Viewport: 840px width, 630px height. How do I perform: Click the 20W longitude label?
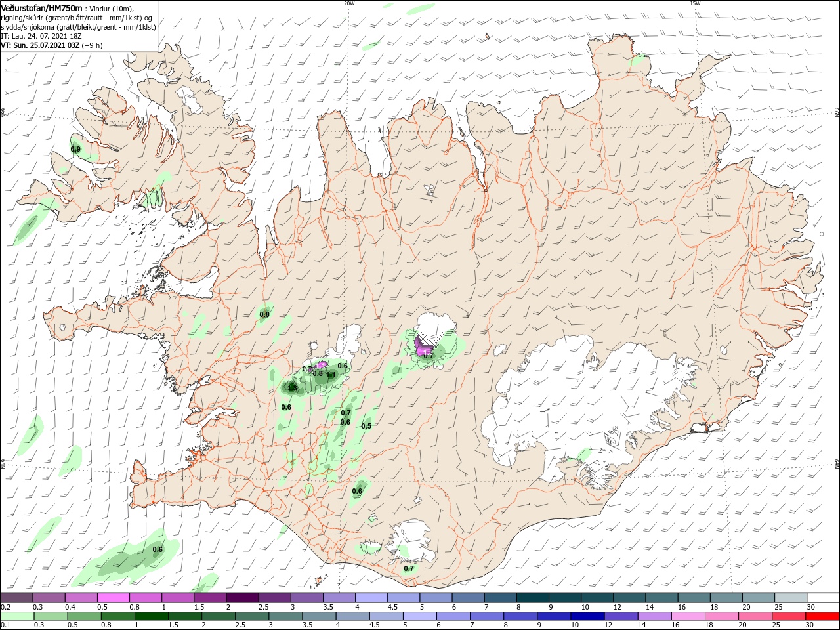349,3
